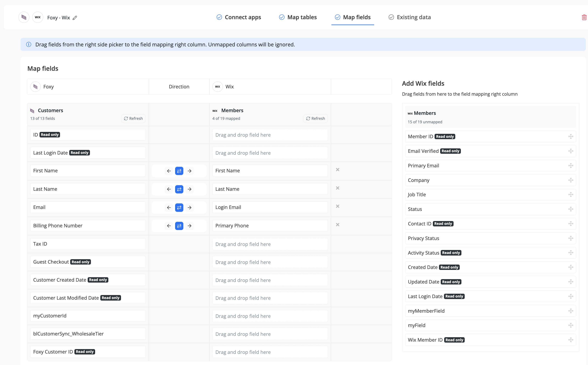588x365 pixels.
Task: Click the red trash delete icon
Action: click(584, 17)
